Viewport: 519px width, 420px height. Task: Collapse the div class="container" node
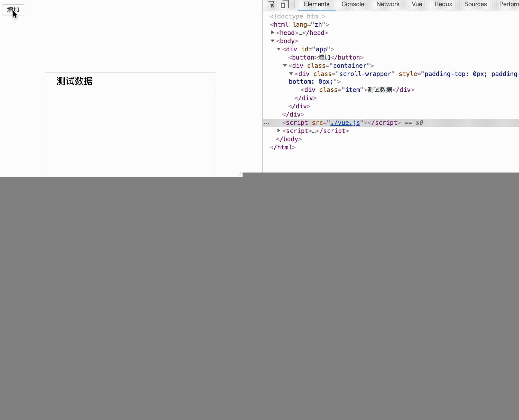coord(285,65)
